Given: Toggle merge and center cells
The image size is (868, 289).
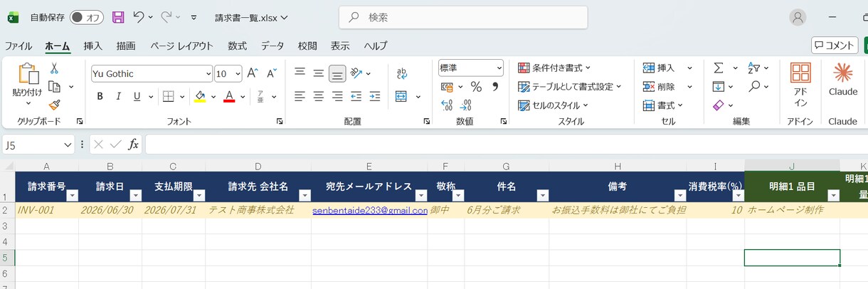Looking at the screenshot, I should click(x=401, y=96).
